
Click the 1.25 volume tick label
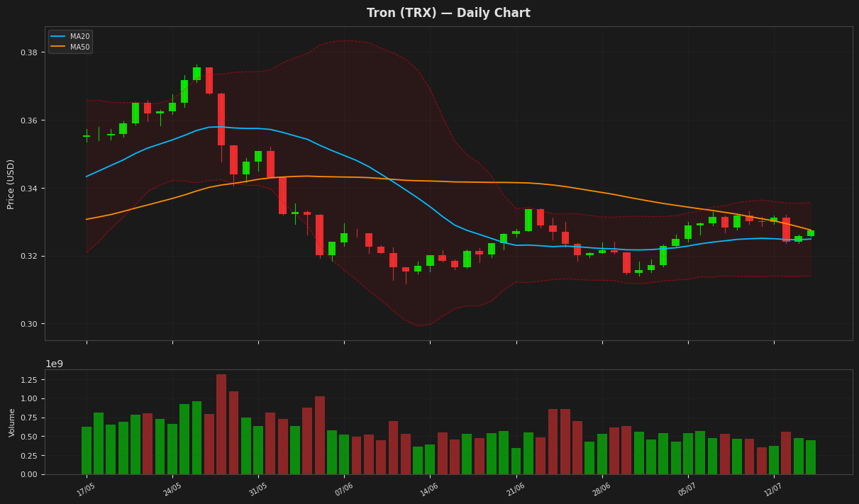[30, 380]
